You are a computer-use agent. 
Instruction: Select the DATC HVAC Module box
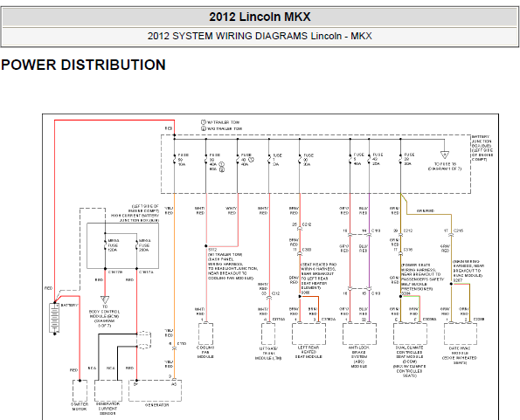(461, 334)
